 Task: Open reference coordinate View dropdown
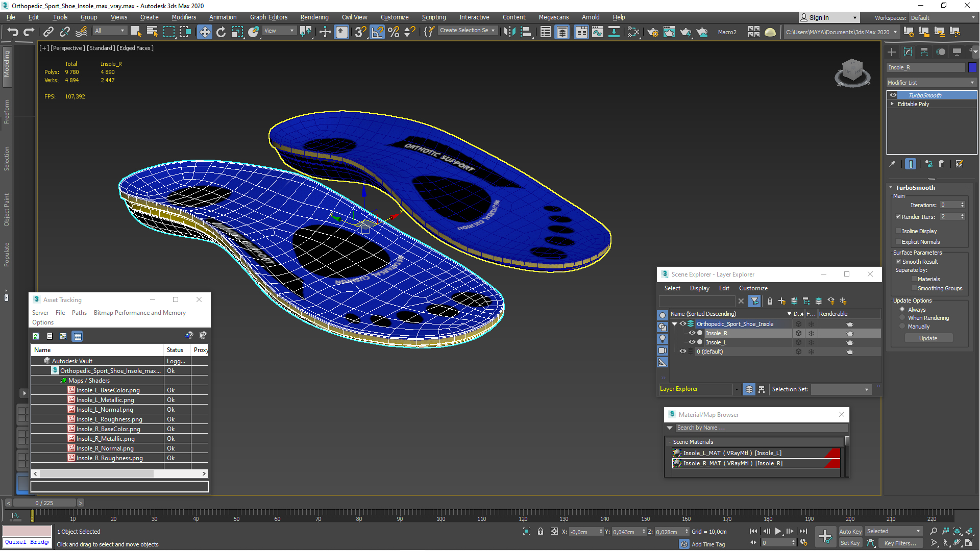(x=279, y=31)
